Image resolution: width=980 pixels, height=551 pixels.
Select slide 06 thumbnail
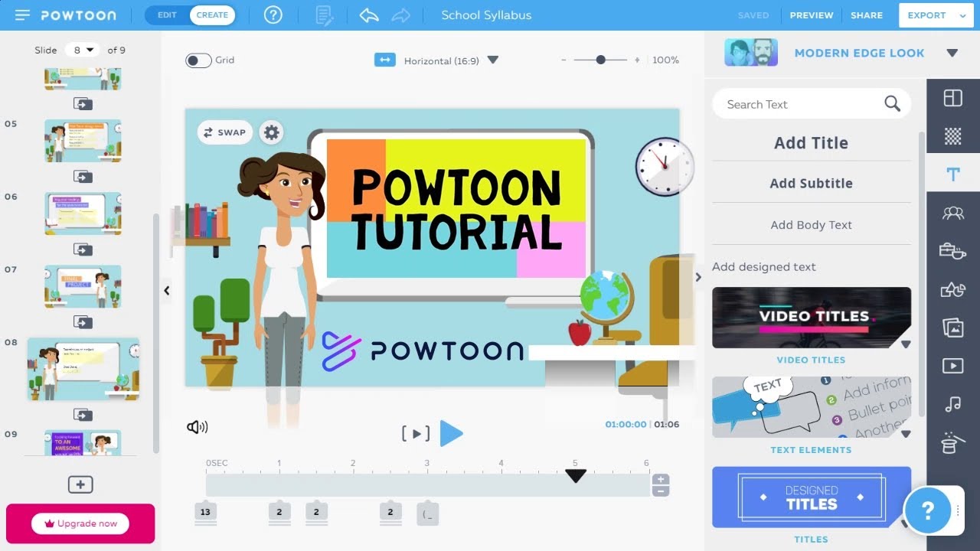click(x=83, y=213)
